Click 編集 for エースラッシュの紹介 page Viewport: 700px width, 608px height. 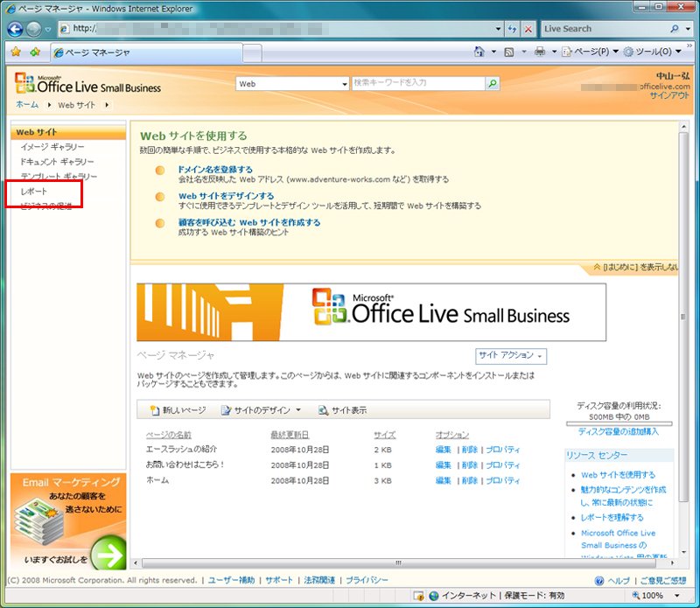[444, 450]
